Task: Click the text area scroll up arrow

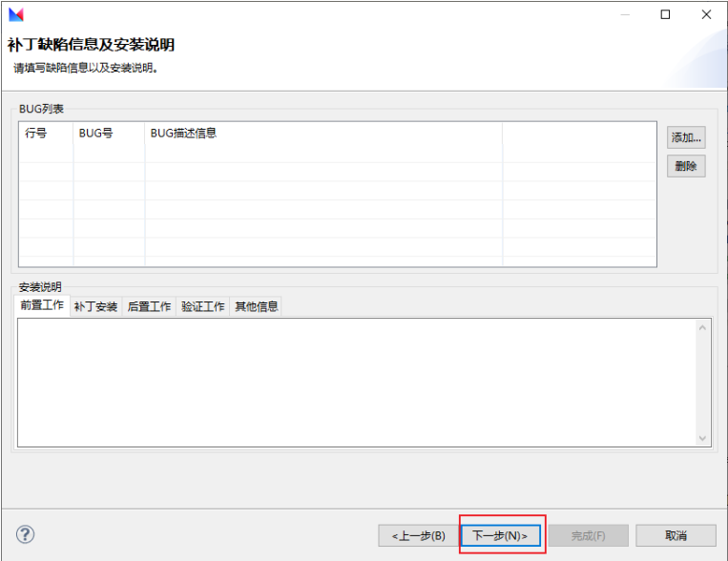Action: pyautogui.click(x=702, y=328)
